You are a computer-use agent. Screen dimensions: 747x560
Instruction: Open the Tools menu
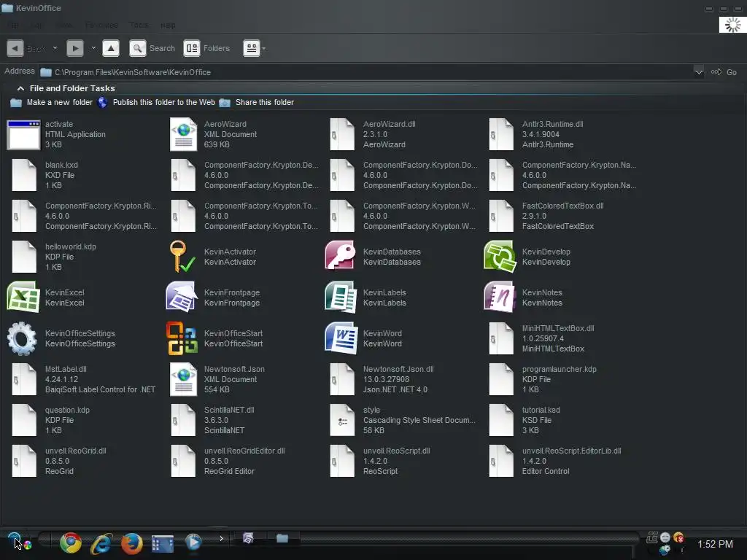[x=139, y=26]
